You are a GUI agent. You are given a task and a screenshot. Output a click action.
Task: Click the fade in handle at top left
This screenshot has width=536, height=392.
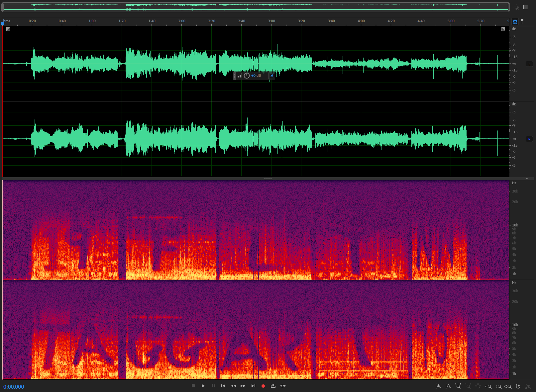click(8, 29)
